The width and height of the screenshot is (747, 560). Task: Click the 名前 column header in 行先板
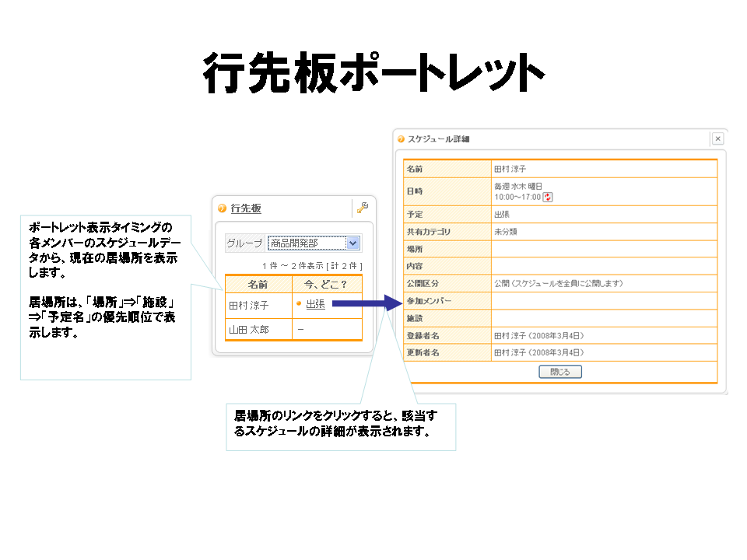tap(258, 285)
